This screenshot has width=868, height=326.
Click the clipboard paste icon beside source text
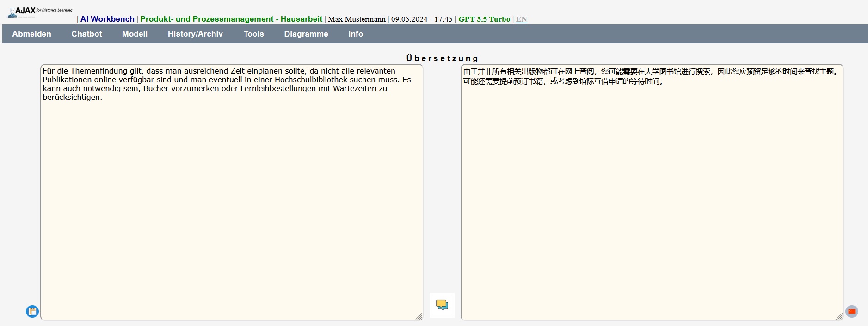point(32,311)
